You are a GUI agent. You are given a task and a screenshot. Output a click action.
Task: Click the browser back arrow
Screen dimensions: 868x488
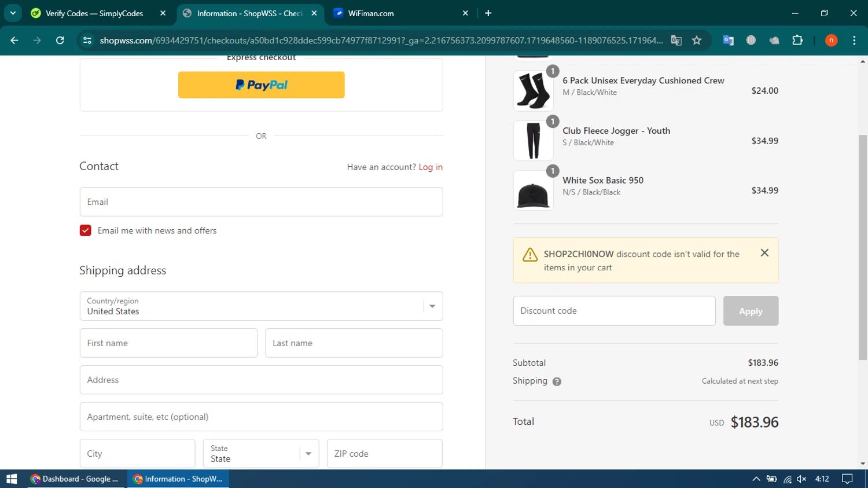coord(14,41)
